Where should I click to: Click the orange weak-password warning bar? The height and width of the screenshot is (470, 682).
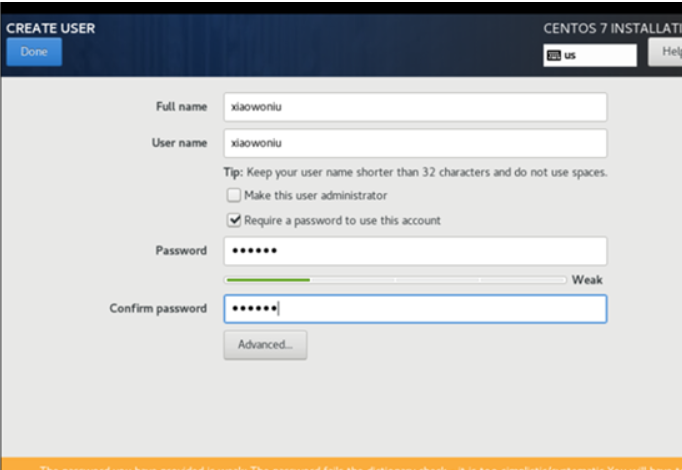(x=341, y=463)
